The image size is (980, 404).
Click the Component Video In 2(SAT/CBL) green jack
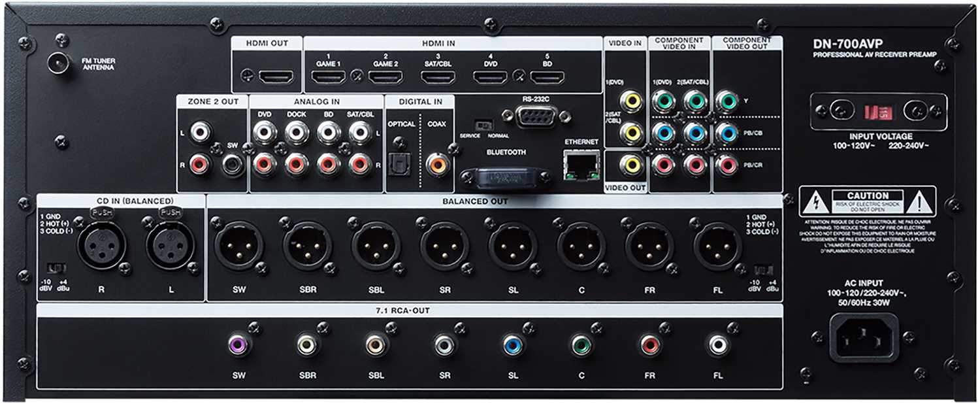(695, 101)
